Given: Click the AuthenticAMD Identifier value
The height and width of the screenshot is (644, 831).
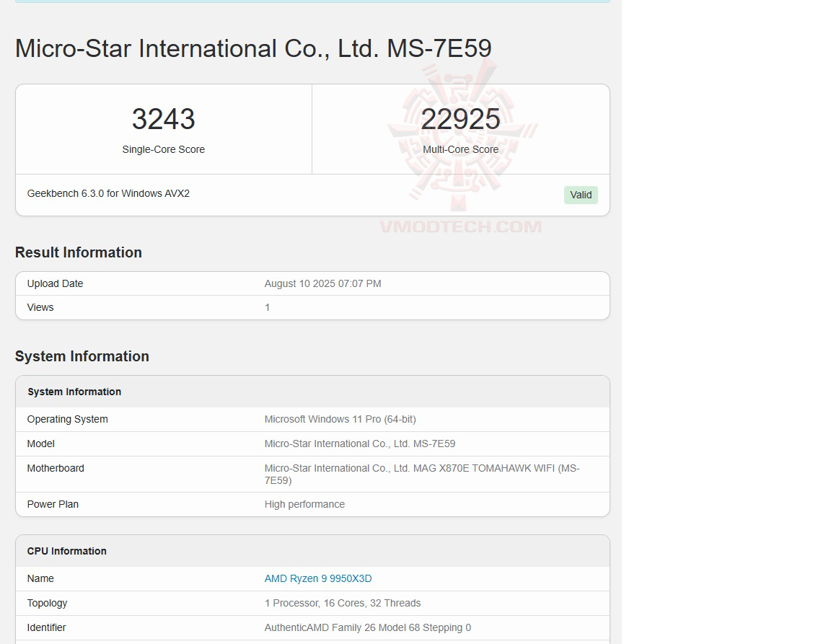Looking at the screenshot, I should [x=367, y=627].
